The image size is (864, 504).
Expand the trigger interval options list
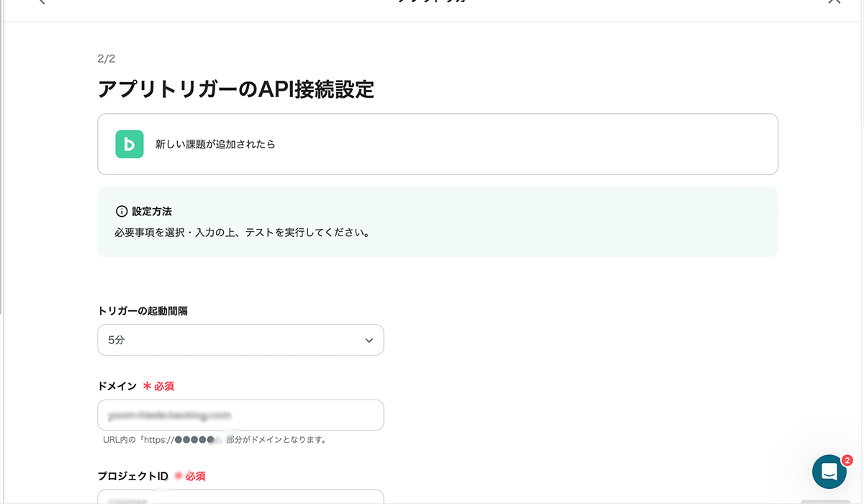coord(240,339)
